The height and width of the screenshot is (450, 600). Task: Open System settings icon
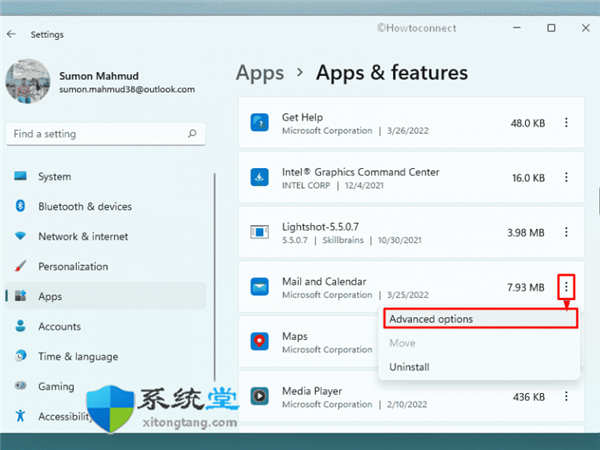click(x=20, y=176)
